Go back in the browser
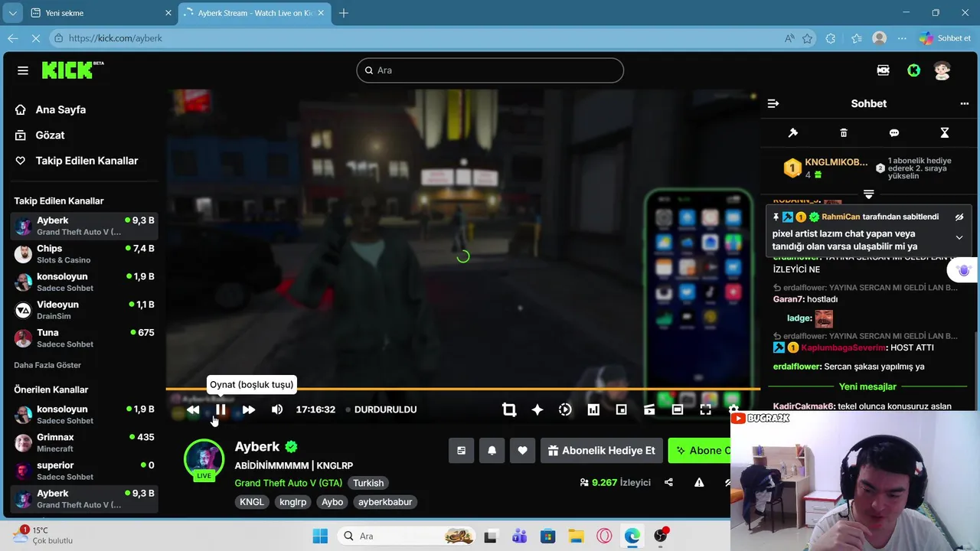The width and height of the screenshot is (980, 551). pos(13,38)
